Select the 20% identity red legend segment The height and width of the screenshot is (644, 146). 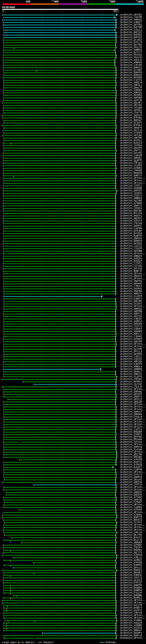click(16, 4)
